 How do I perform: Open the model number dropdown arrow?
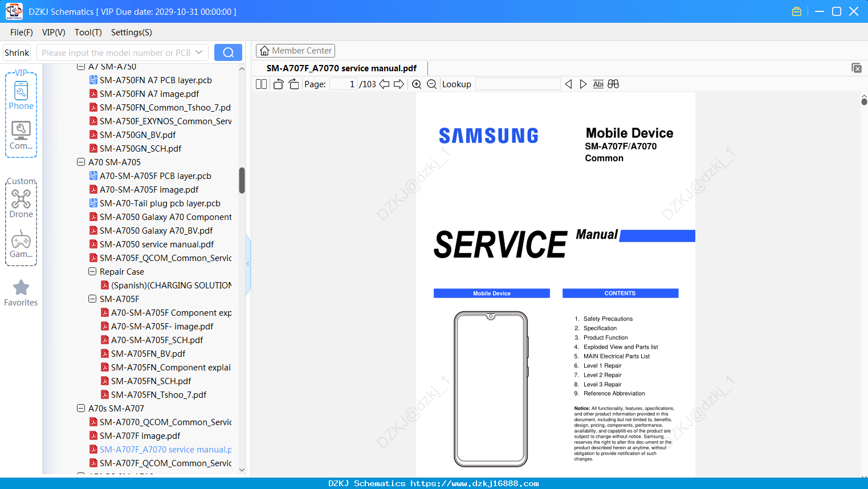pyautogui.click(x=199, y=52)
